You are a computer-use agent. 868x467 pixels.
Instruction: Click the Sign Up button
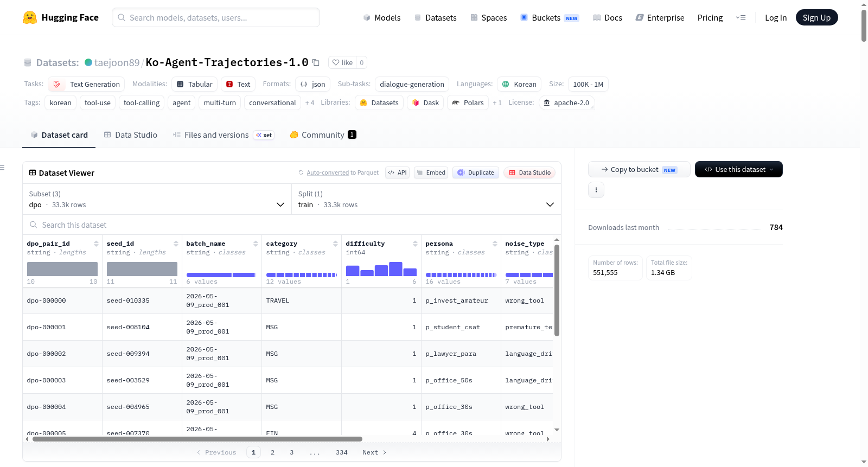pyautogui.click(x=816, y=17)
